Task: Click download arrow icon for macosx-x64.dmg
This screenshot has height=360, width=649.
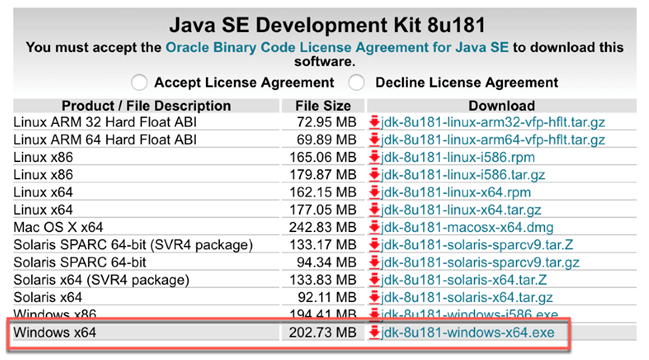Action: (x=375, y=227)
